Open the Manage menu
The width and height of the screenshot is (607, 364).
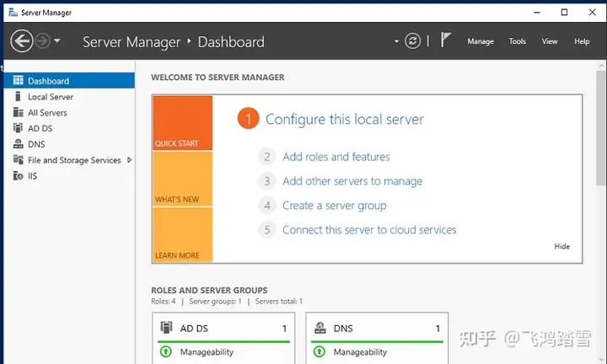[481, 41]
